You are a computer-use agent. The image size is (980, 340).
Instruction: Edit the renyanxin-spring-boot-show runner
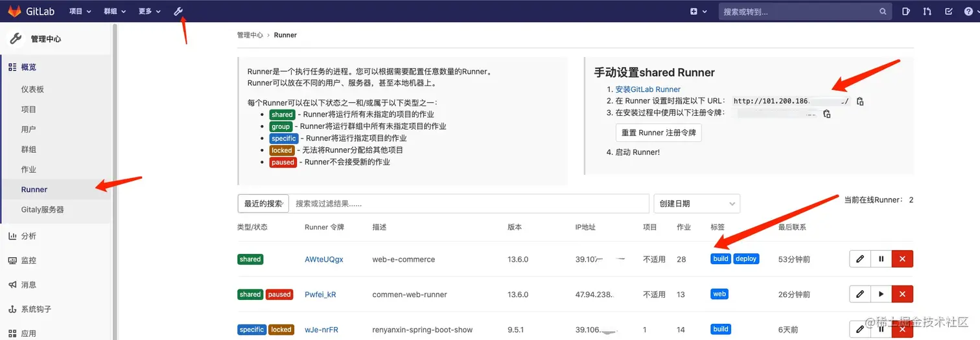tap(860, 330)
